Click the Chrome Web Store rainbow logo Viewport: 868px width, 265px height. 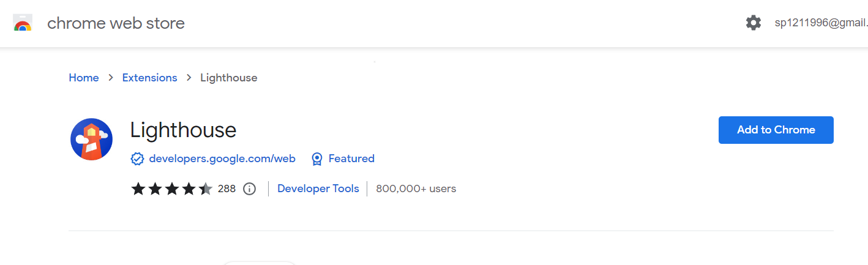(23, 23)
